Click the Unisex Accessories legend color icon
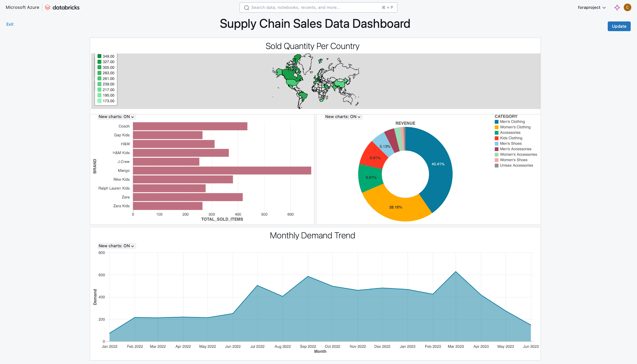Screen dimensions: 637x364 (496, 166)
